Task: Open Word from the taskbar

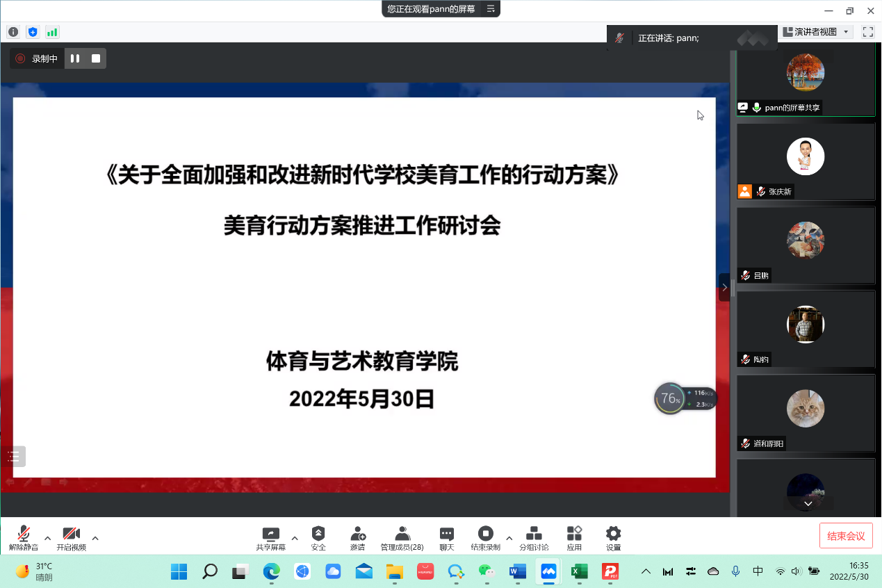Action: tap(518, 571)
